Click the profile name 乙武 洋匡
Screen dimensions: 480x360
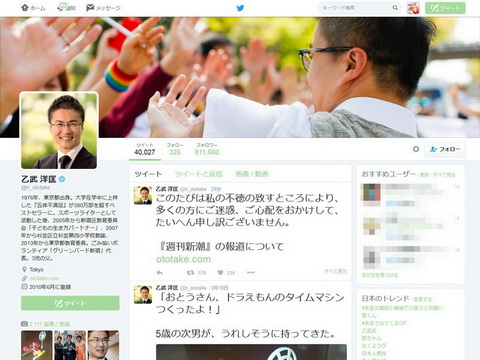[39, 179]
